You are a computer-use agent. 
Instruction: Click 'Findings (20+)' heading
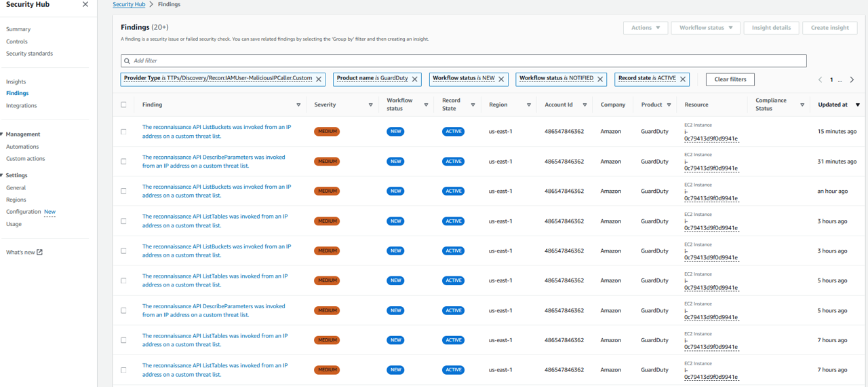coord(144,27)
